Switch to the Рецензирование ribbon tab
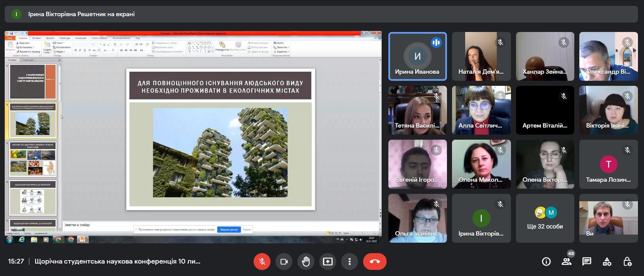 (121, 38)
